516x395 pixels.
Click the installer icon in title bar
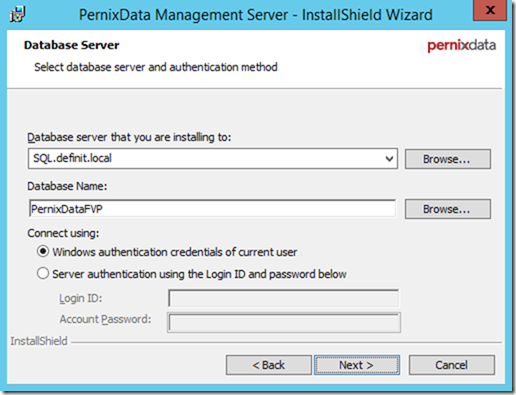pyautogui.click(x=17, y=15)
